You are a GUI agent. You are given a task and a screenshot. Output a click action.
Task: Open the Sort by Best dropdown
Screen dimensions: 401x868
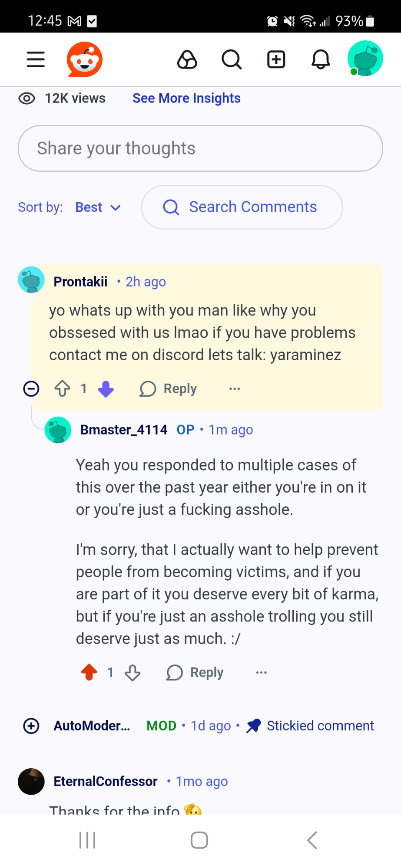coord(97,207)
